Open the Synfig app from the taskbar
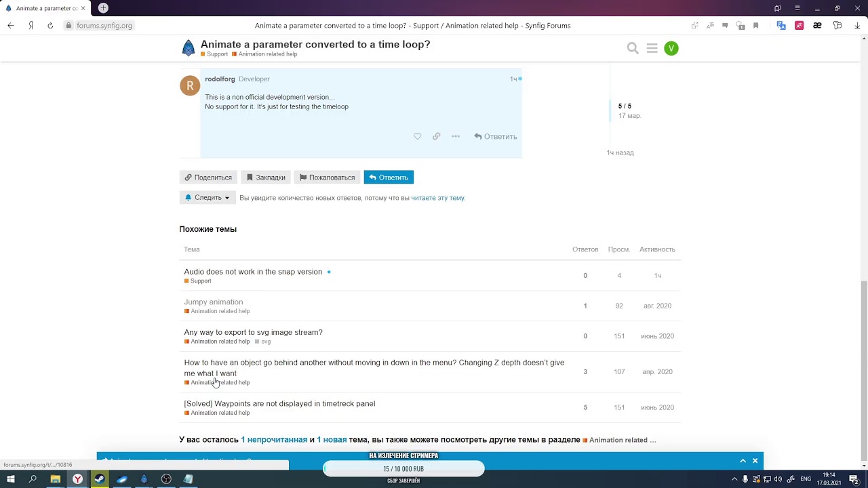The width and height of the screenshot is (868, 488). tap(144, 479)
